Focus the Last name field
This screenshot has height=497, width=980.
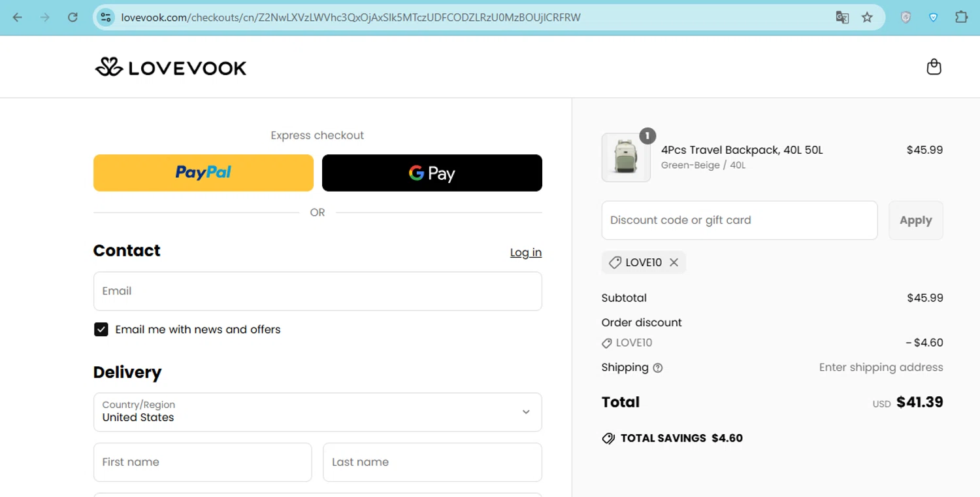pyautogui.click(x=433, y=462)
